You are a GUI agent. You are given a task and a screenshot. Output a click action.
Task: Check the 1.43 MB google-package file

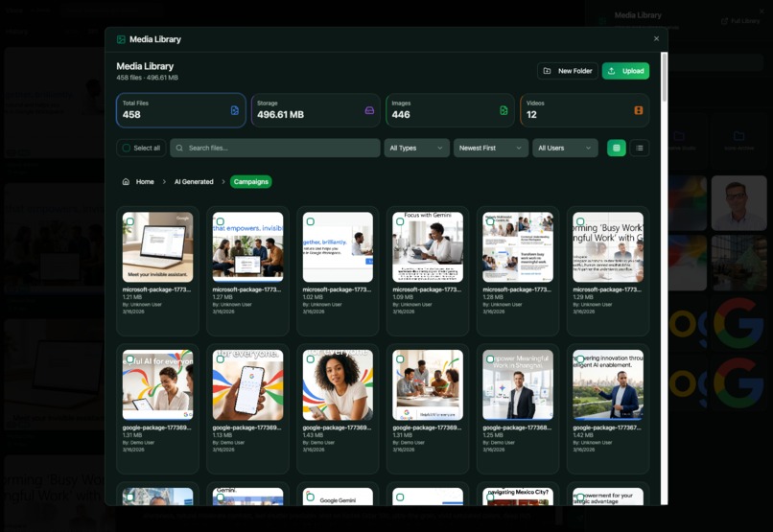pyautogui.click(x=311, y=359)
